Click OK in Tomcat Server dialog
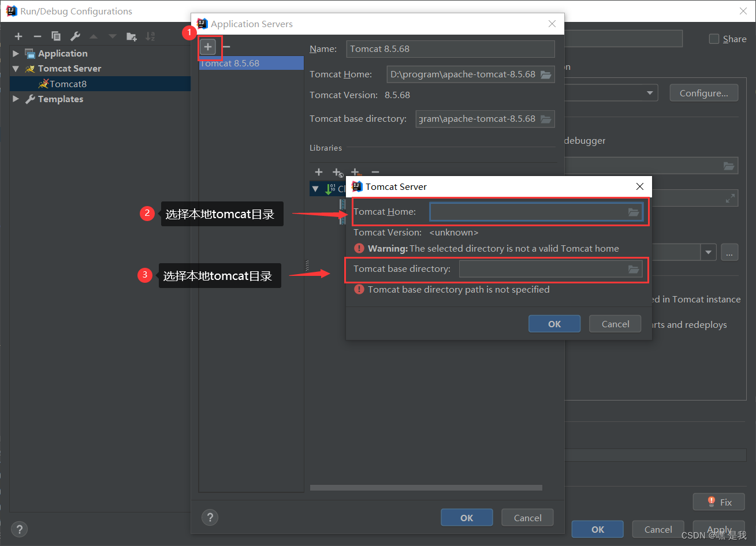 tap(554, 324)
